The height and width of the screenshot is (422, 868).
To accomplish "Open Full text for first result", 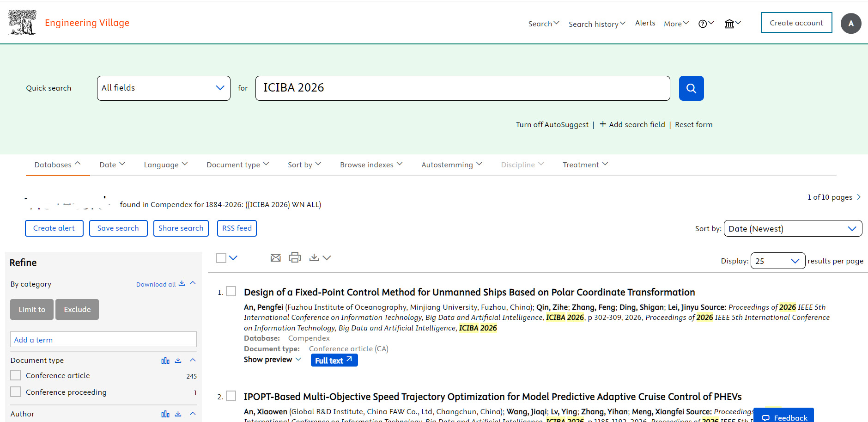I will click(334, 360).
